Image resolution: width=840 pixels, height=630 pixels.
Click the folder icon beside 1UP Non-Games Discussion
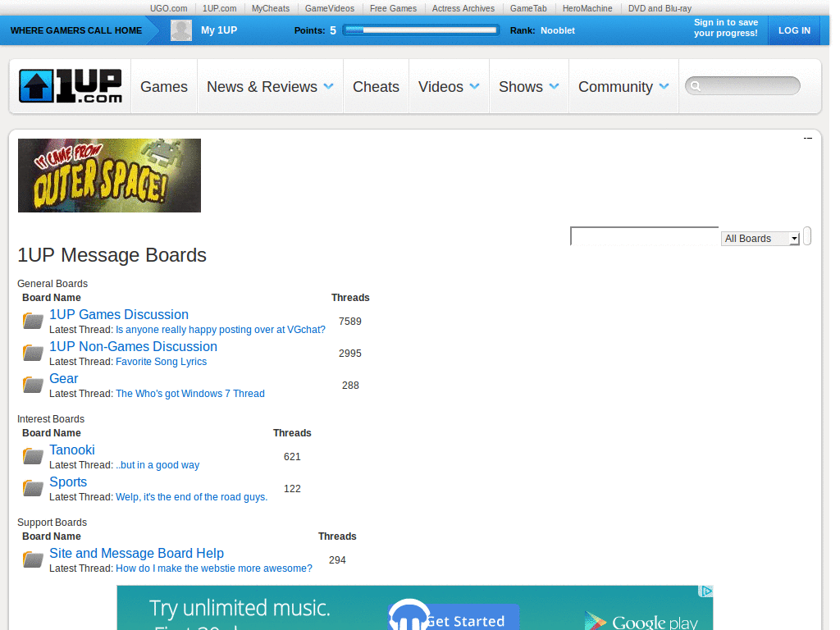[x=33, y=353]
